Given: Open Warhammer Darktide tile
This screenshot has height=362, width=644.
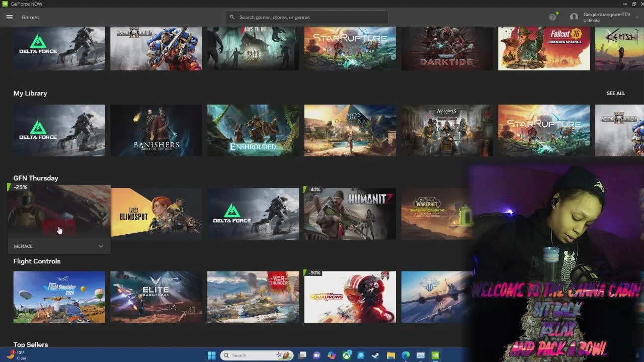Looking at the screenshot, I should [x=447, y=48].
